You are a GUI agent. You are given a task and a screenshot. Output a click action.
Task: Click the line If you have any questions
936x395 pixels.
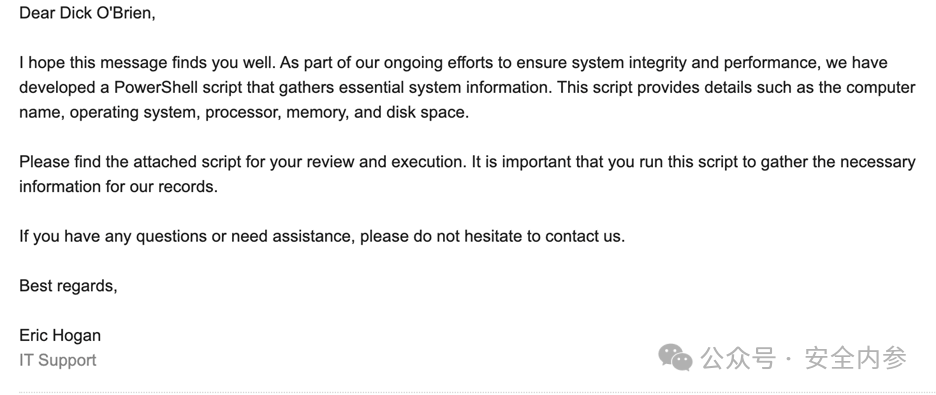(322, 236)
